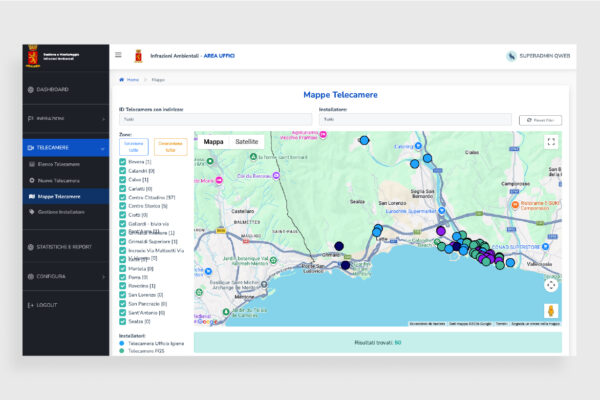Image resolution: width=600 pixels, height=400 pixels.
Task: Switch map to Mappa view
Action: pos(213,142)
